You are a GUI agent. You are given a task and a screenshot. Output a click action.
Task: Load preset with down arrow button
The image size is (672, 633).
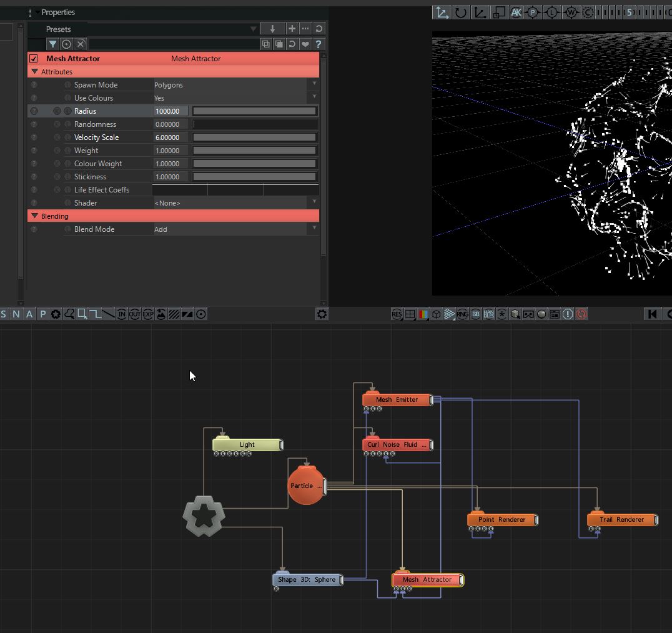[272, 29]
